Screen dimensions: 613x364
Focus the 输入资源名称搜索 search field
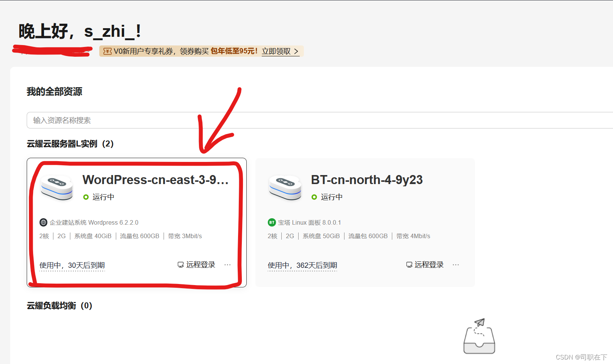coord(320,120)
